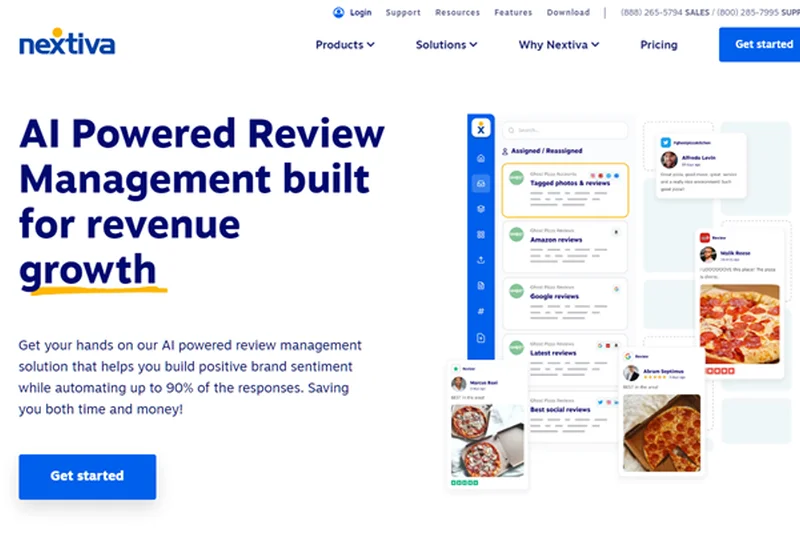The image size is (800, 533).
Task: Click the stacked layers icon in the mockup sidebar
Action: pyautogui.click(x=481, y=209)
